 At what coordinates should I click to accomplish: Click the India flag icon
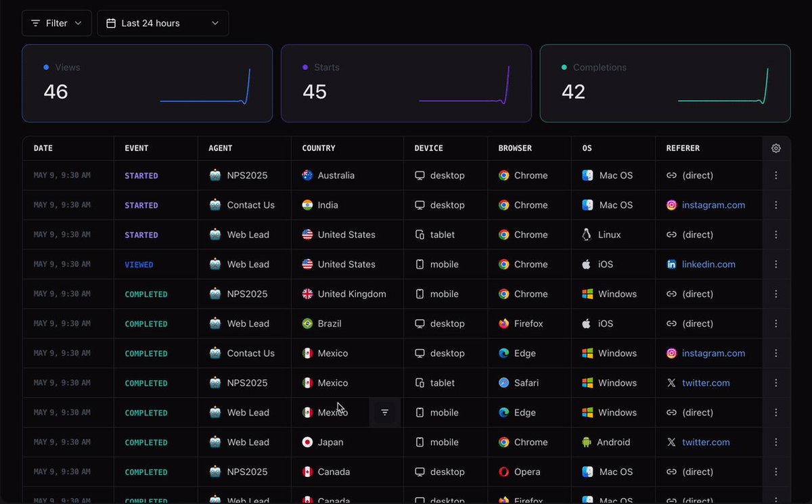pos(307,205)
